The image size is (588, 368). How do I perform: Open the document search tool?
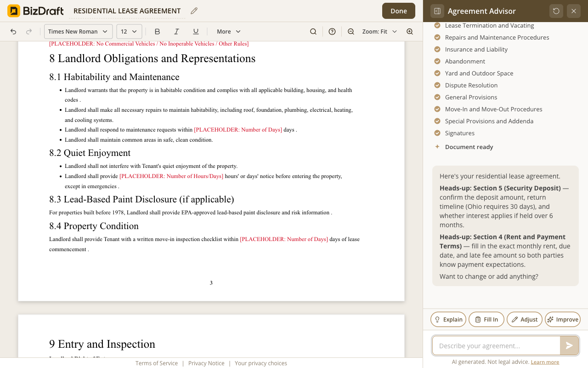(x=313, y=31)
